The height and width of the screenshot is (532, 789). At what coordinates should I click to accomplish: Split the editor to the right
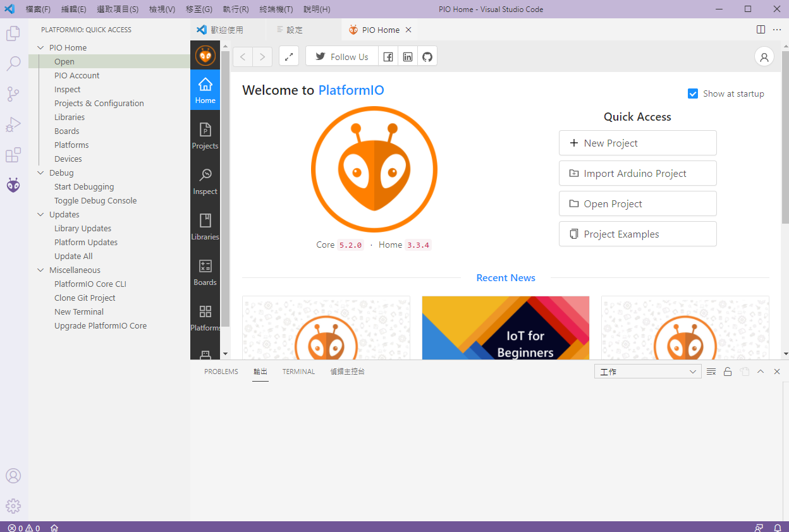(761, 30)
